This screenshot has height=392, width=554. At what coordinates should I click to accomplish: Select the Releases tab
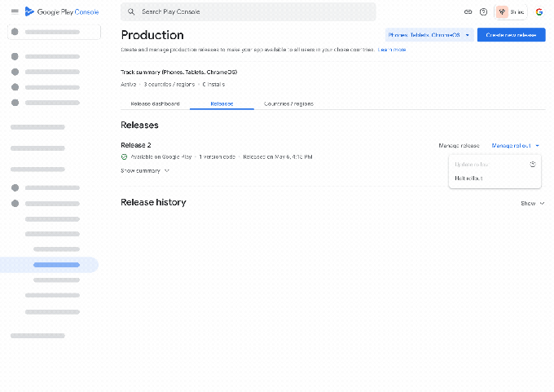222,104
